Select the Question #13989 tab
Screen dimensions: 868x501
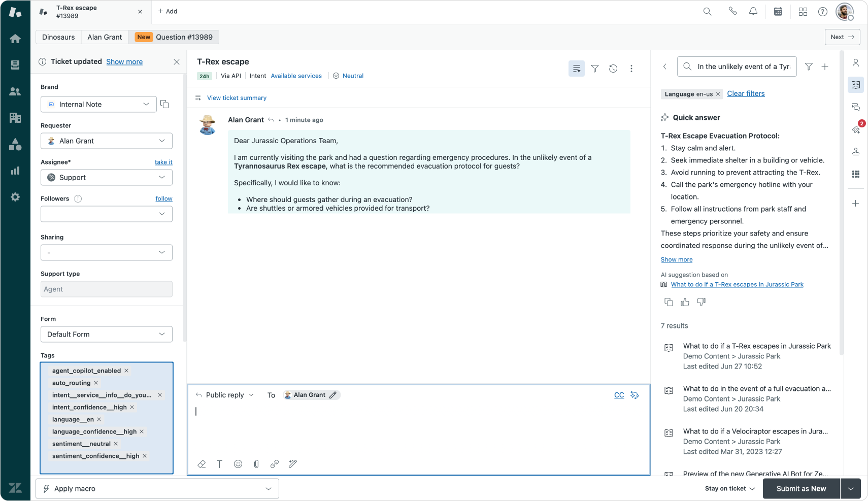(174, 37)
